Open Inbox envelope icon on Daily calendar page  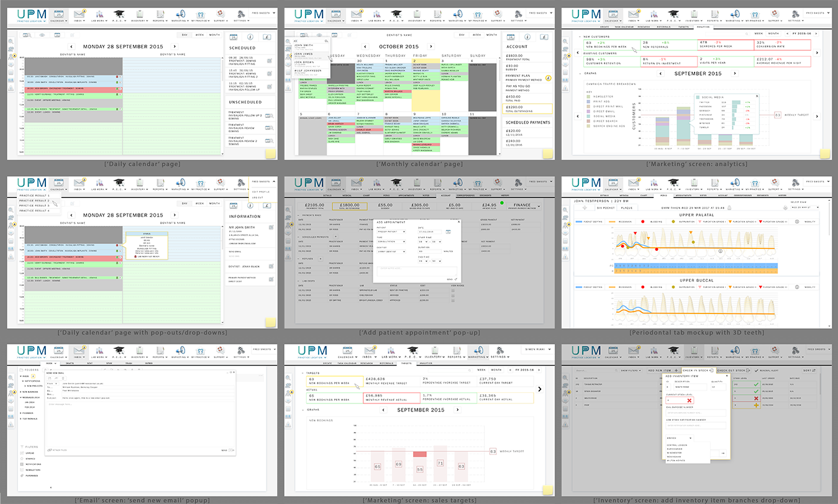(80, 14)
